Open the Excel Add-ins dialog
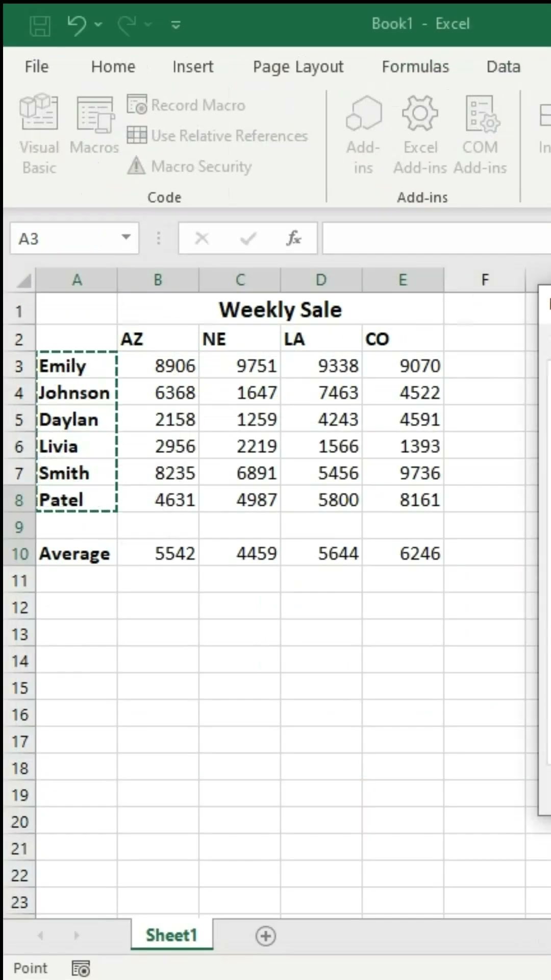 point(420,134)
